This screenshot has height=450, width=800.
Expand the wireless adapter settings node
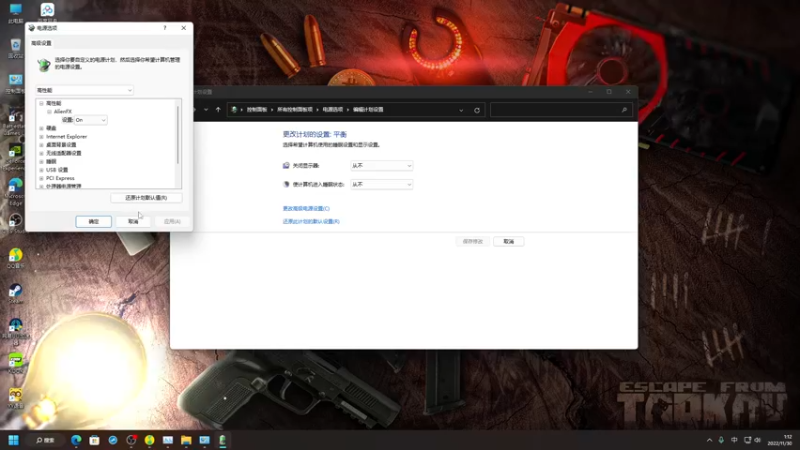point(41,153)
